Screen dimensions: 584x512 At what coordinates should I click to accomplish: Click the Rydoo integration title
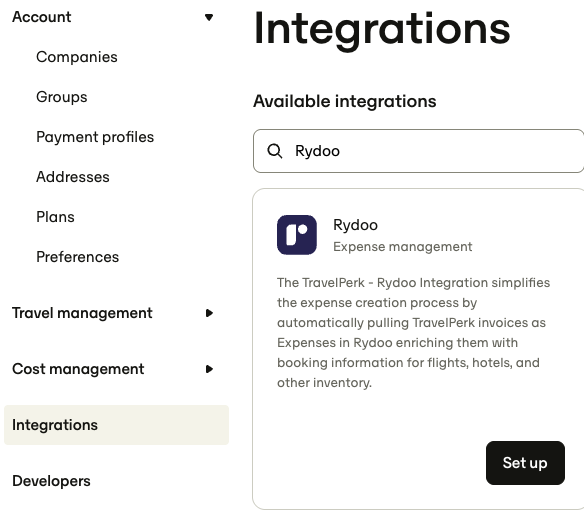(x=355, y=225)
